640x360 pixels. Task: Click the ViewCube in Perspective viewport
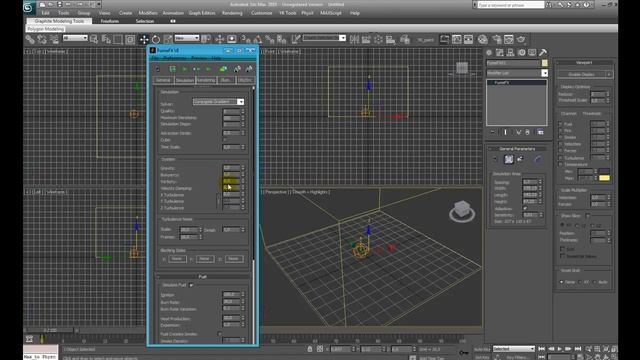(462, 212)
